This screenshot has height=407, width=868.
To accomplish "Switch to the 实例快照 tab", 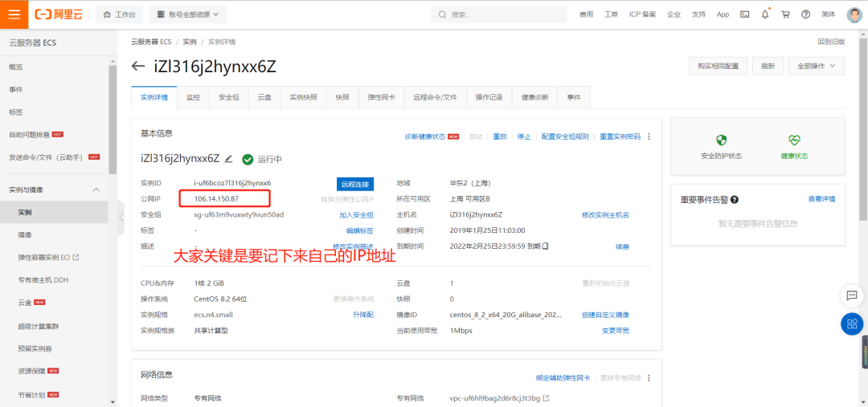I will tap(303, 97).
